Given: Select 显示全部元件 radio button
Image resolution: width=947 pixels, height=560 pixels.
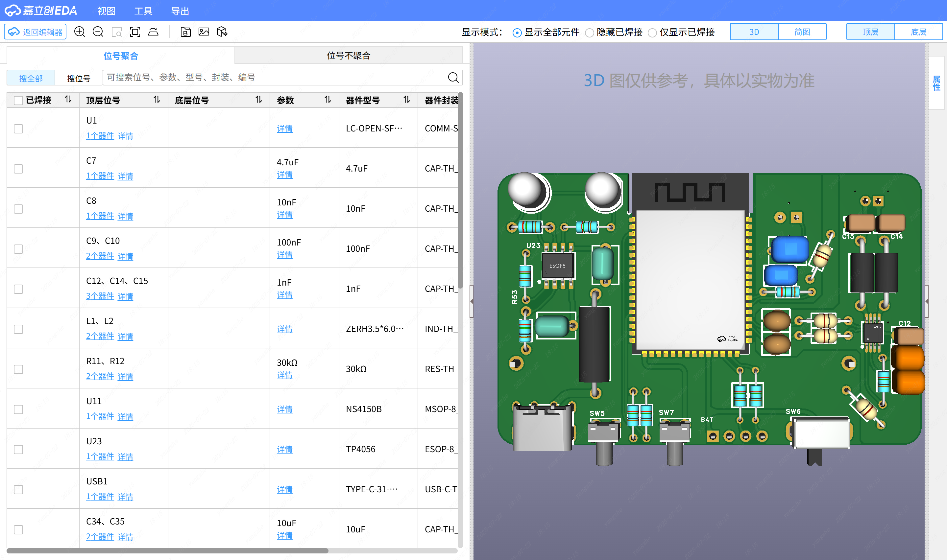Looking at the screenshot, I should [x=517, y=33].
